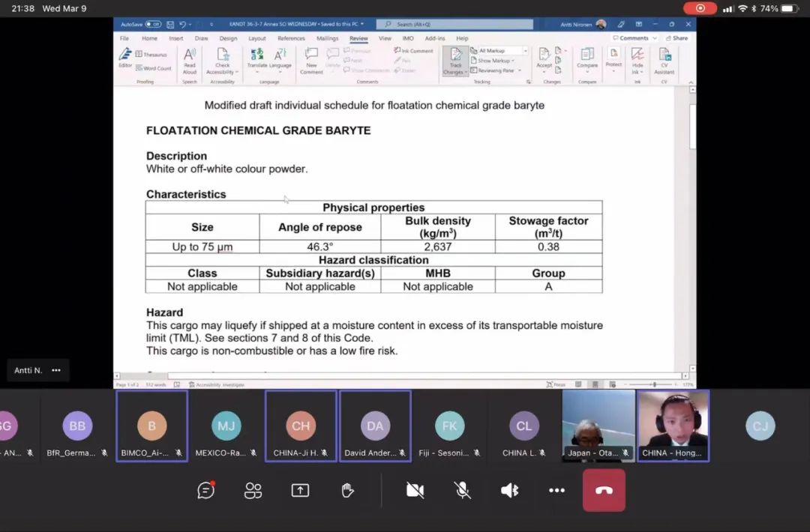The width and height of the screenshot is (810, 532).
Task: Undo the last action
Action: pyautogui.click(x=182, y=24)
